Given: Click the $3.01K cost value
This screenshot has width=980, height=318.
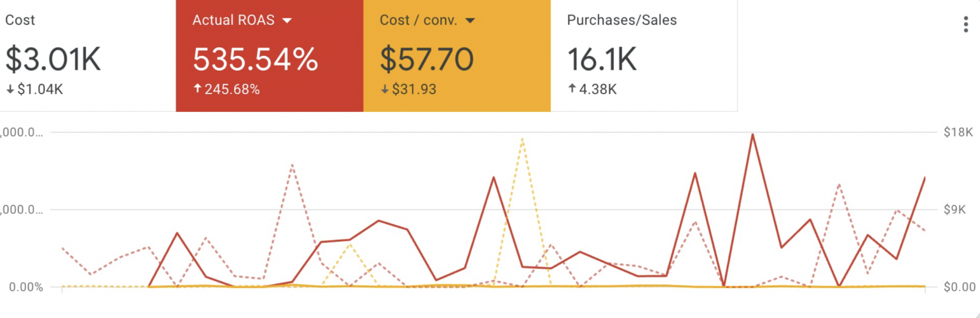Looking at the screenshot, I should [x=53, y=59].
